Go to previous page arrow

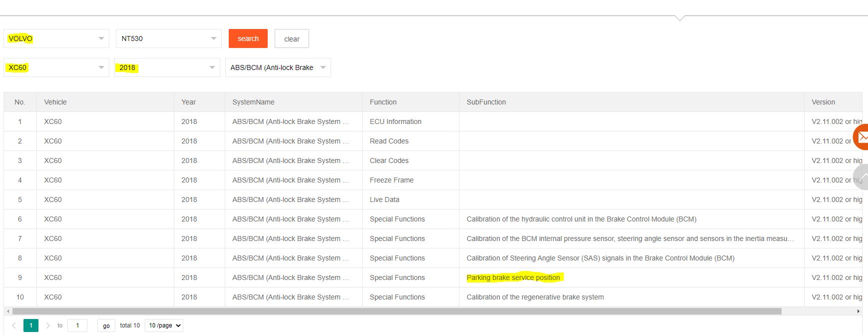(x=14, y=325)
